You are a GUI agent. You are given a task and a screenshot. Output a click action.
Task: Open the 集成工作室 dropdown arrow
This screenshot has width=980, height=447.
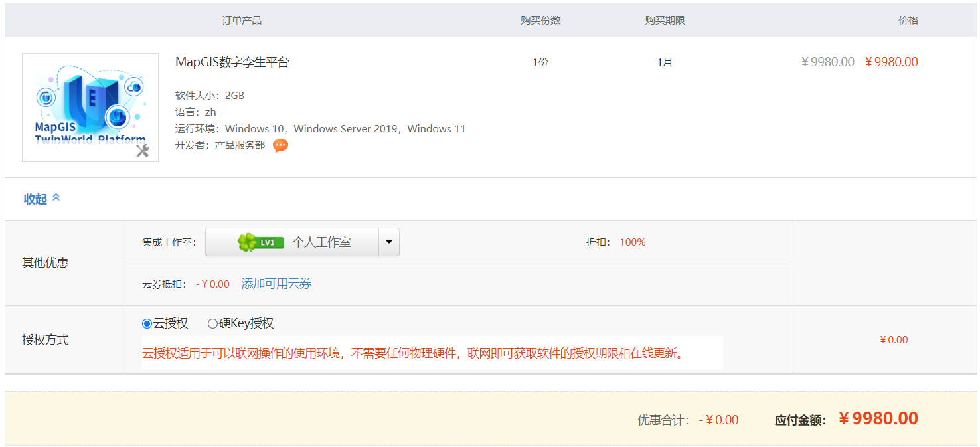389,242
